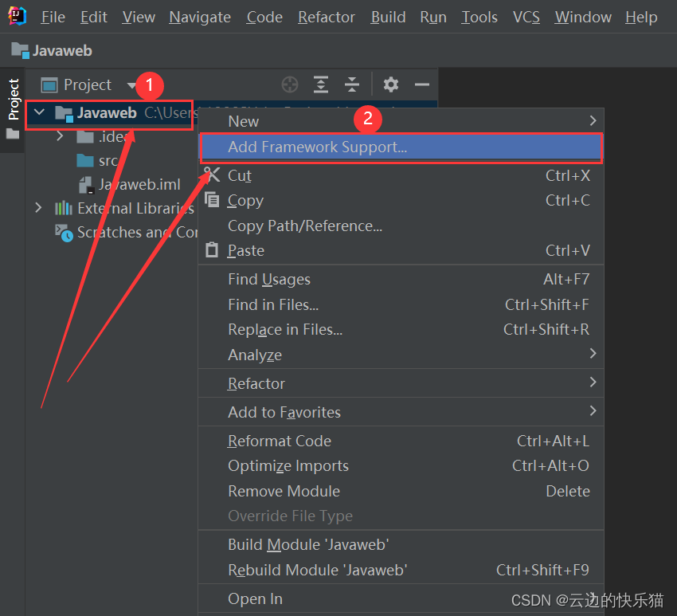Hide the Project panel with minus icon
Viewport: 677px width, 616px height.
(x=422, y=84)
